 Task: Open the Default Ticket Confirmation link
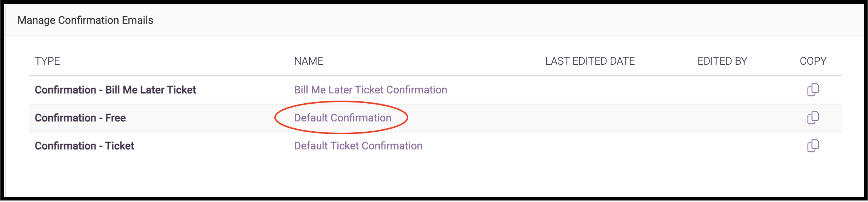(x=358, y=146)
